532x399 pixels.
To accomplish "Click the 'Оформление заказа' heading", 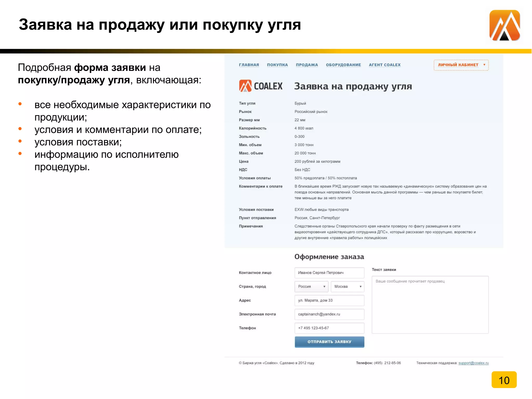I will click(329, 257).
